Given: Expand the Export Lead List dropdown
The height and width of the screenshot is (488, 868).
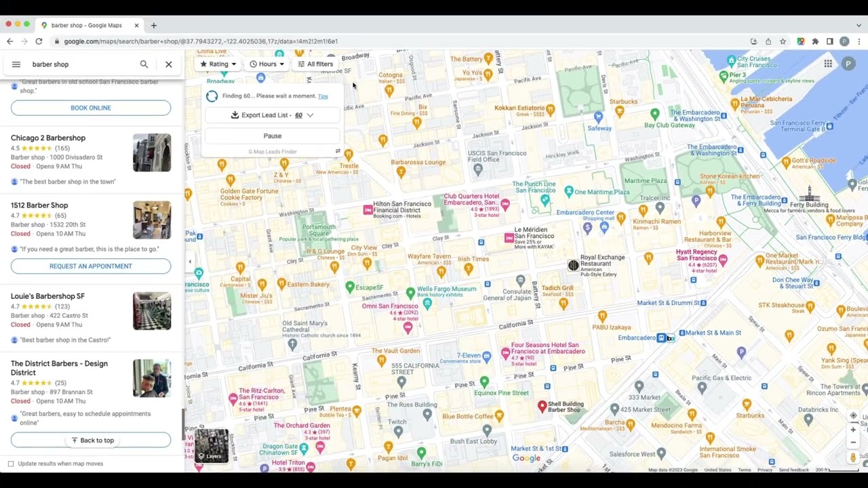Looking at the screenshot, I should coord(310,115).
